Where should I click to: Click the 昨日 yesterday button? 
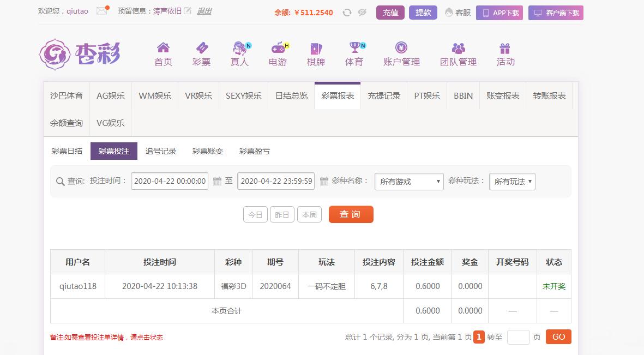tap(282, 214)
